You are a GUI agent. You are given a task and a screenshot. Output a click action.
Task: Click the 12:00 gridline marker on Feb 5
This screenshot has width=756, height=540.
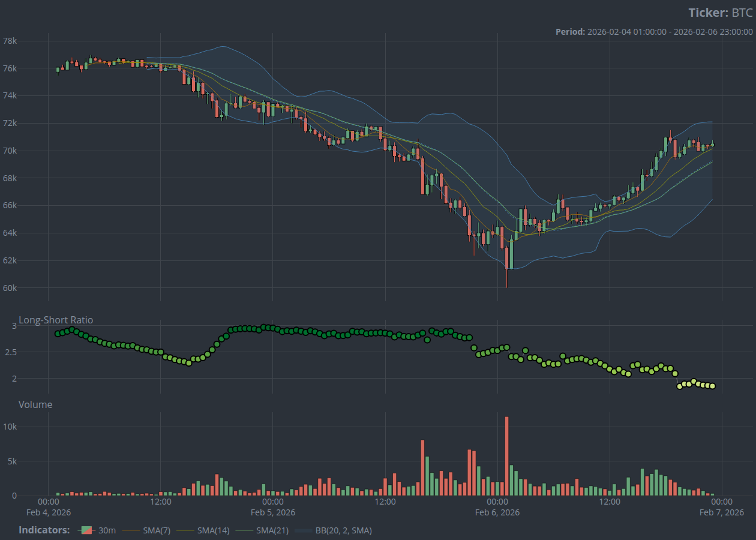pos(385,501)
